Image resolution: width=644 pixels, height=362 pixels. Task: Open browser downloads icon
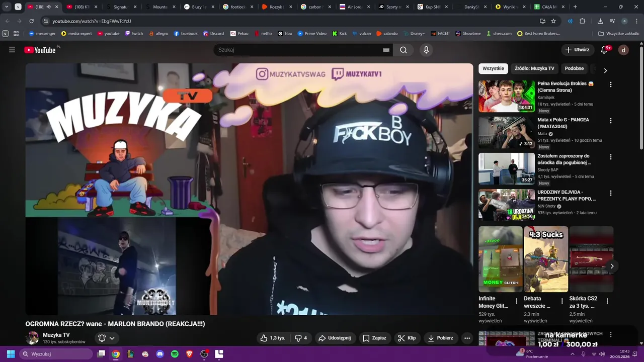(x=600, y=21)
